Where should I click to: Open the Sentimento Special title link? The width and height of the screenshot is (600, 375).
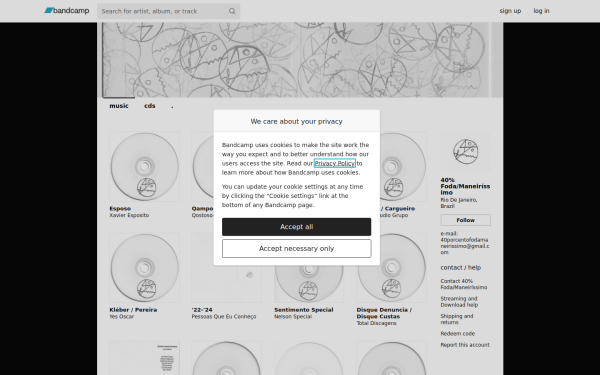(304, 310)
